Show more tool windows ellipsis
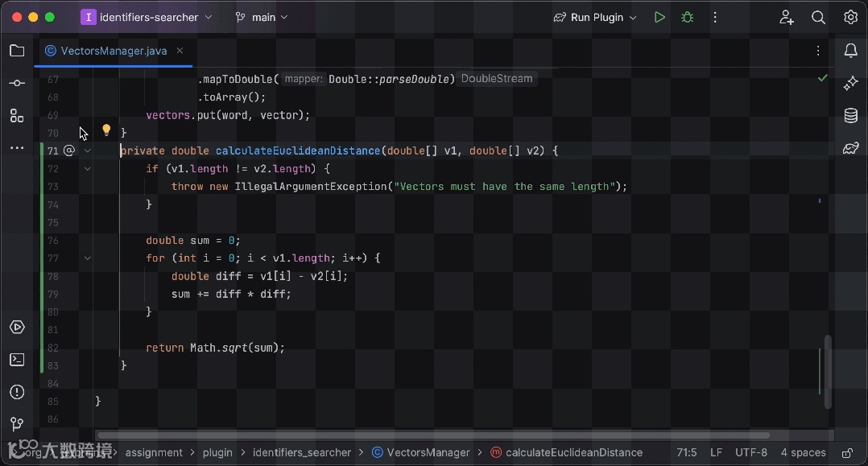Viewport: 868px width, 466px height. click(17, 148)
